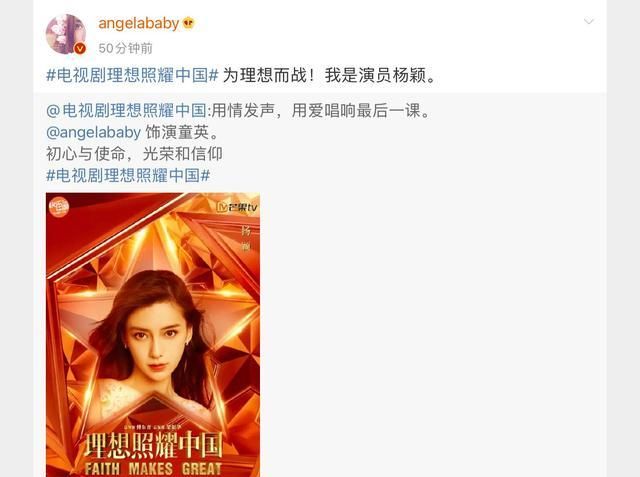640x477 pixels.
Task: Click 饰演童英 text in the repost
Action: pyautogui.click(x=182, y=132)
